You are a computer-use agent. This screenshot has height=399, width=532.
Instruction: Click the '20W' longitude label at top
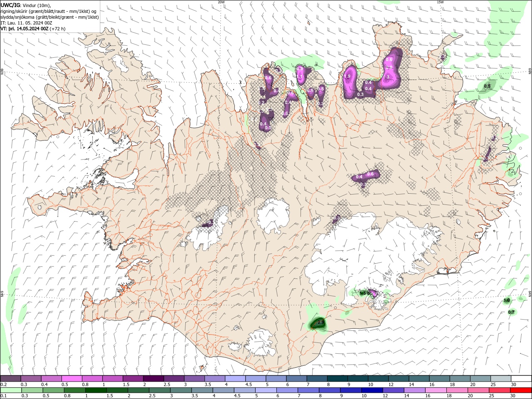(x=221, y=2)
